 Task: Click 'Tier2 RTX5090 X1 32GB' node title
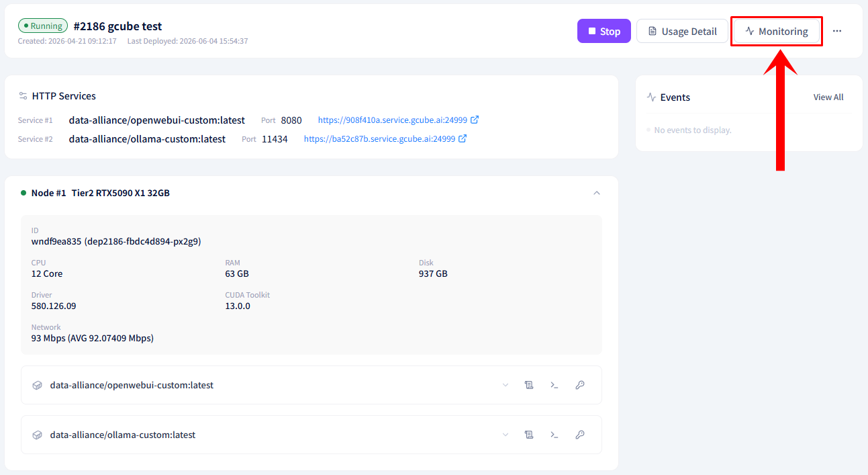pyautogui.click(x=121, y=193)
